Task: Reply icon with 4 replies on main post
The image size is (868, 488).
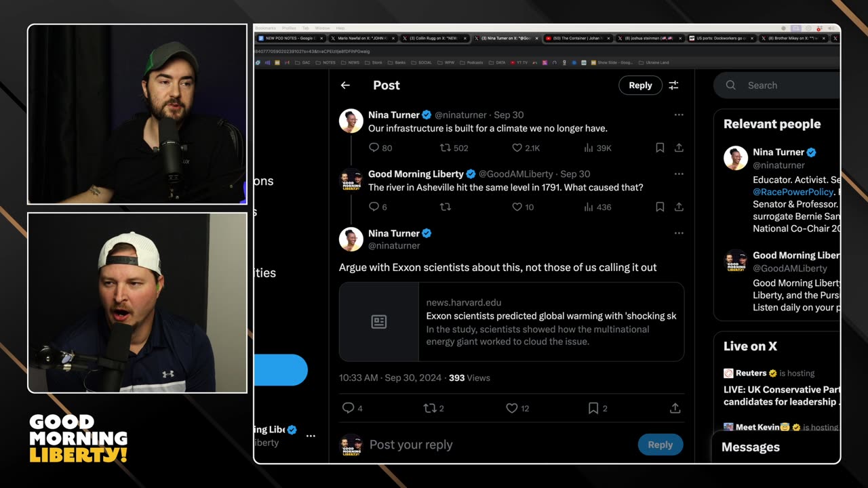Action: pos(352,408)
